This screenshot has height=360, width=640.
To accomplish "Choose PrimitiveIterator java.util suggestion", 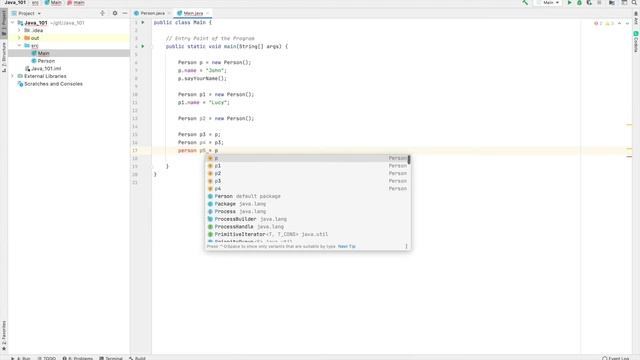I will click(307, 235).
